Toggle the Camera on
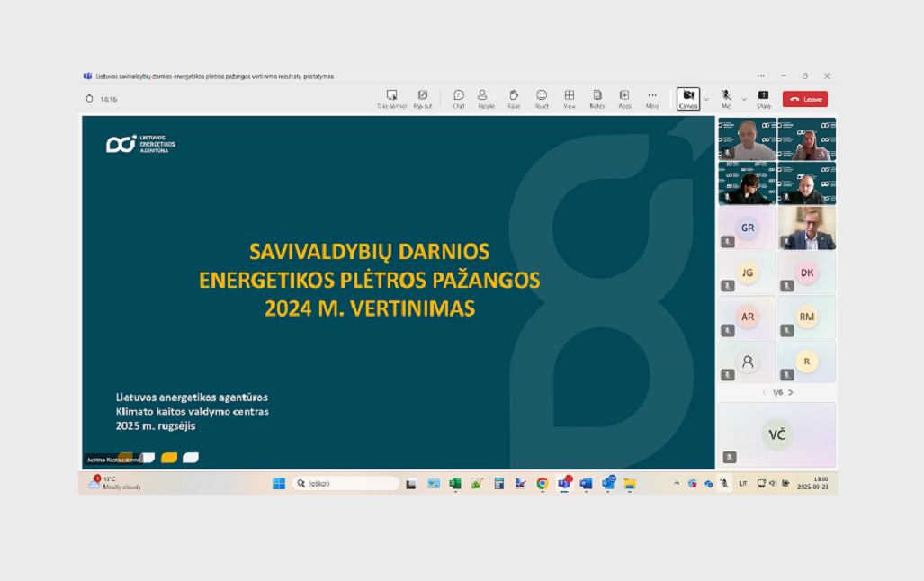 point(687,99)
